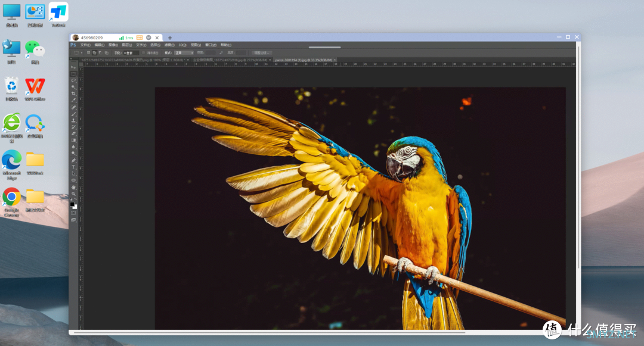Open the marquee tool preset picker
644x346 pixels.
coord(78,53)
